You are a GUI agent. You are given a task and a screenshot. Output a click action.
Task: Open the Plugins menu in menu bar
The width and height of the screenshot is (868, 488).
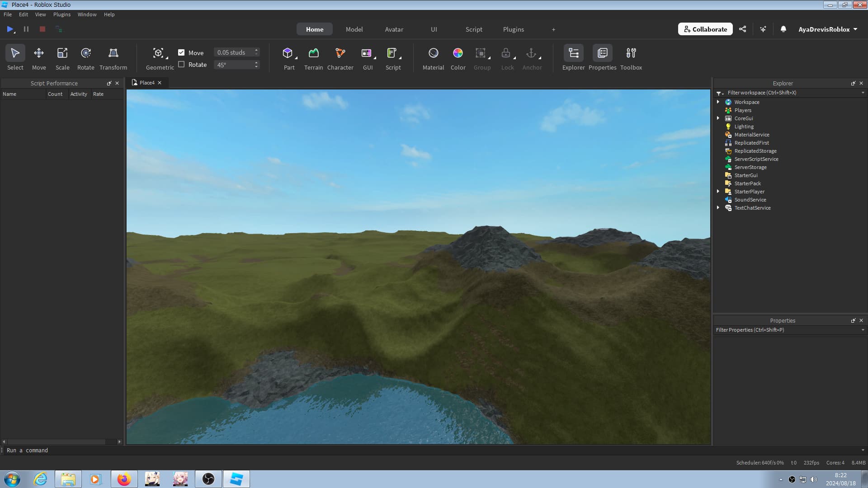point(61,14)
